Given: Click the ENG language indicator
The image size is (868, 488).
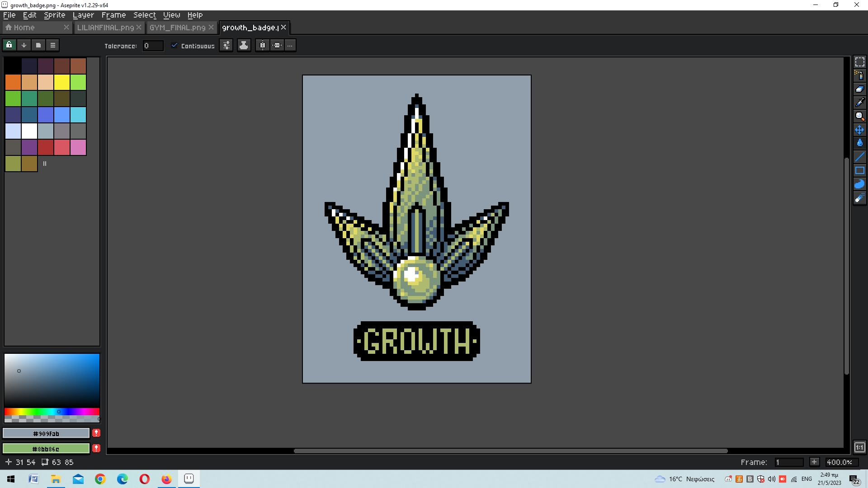Looking at the screenshot, I should (x=807, y=479).
